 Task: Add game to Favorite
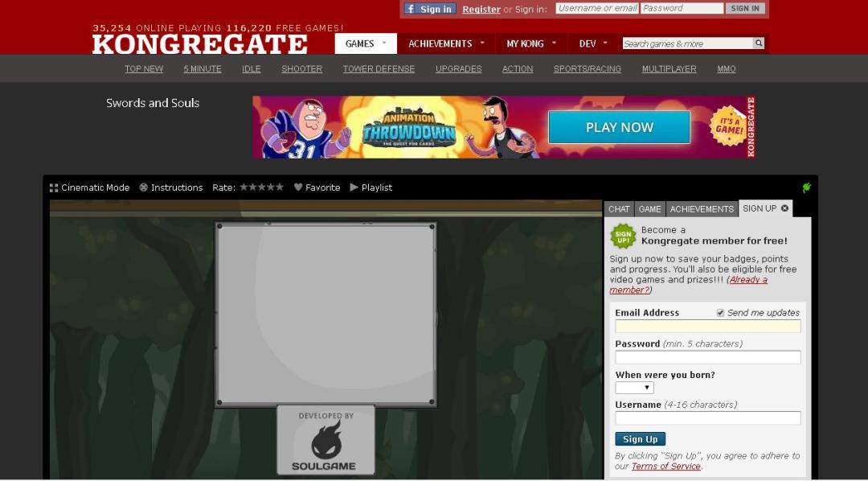pos(317,187)
